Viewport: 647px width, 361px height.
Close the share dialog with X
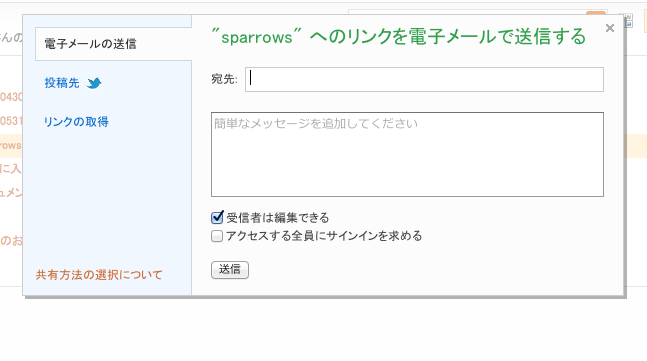click(x=609, y=28)
